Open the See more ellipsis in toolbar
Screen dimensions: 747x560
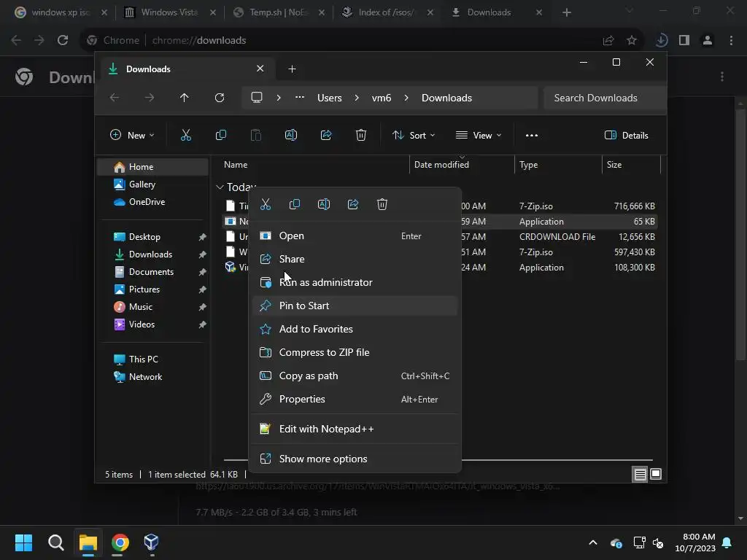[532, 135]
